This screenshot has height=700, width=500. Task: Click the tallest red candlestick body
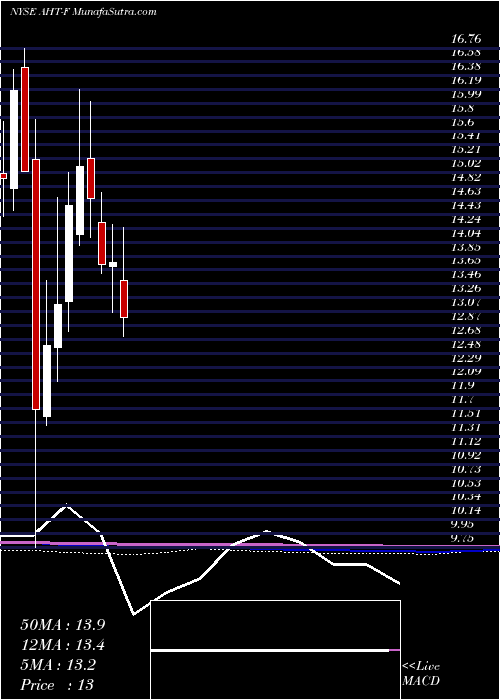pyautogui.click(x=36, y=284)
